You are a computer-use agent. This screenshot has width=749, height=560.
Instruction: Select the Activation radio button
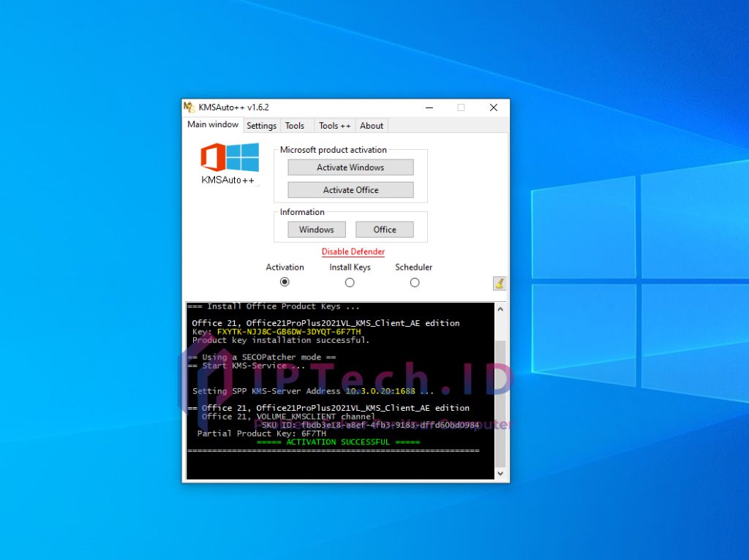pos(285,282)
